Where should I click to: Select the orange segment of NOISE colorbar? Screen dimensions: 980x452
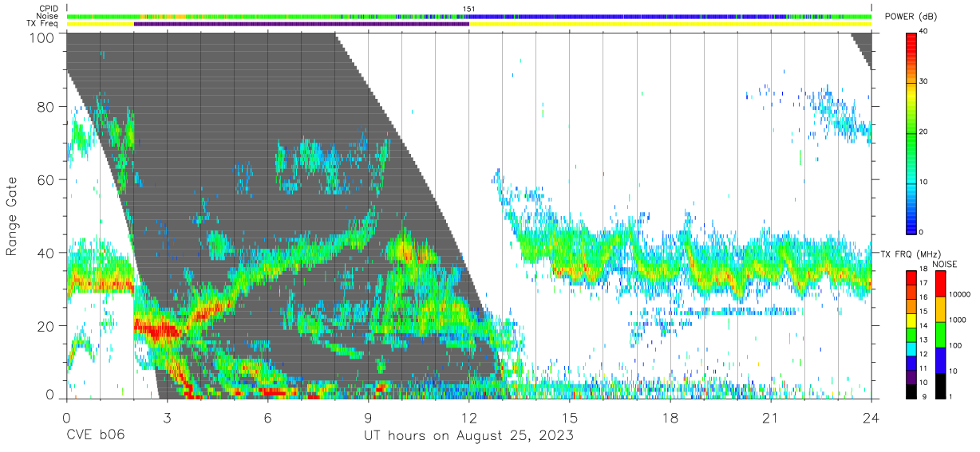pos(941,309)
